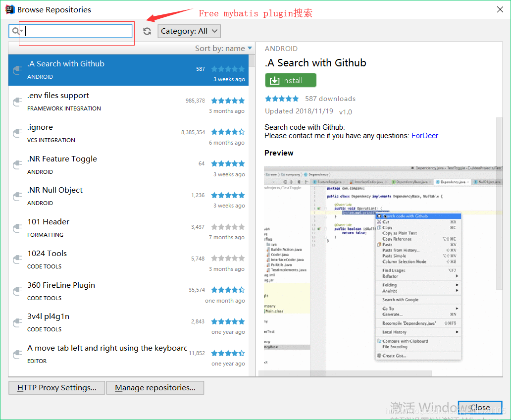
Task: Click the IntelliJ icon in the title bar
Action: [x=10, y=9]
